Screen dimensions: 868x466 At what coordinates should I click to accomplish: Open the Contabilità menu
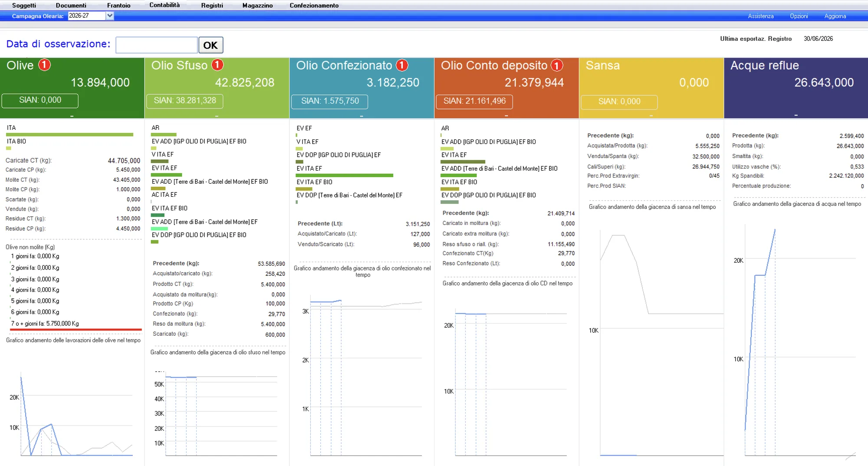(164, 5)
